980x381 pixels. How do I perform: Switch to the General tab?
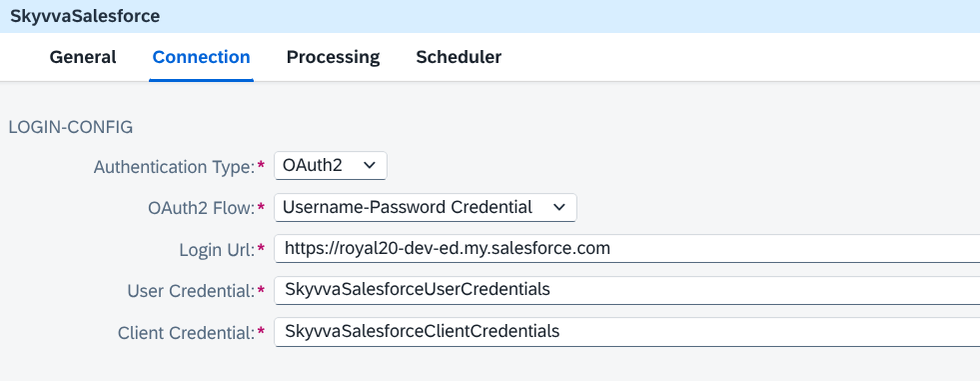point(83,57)
